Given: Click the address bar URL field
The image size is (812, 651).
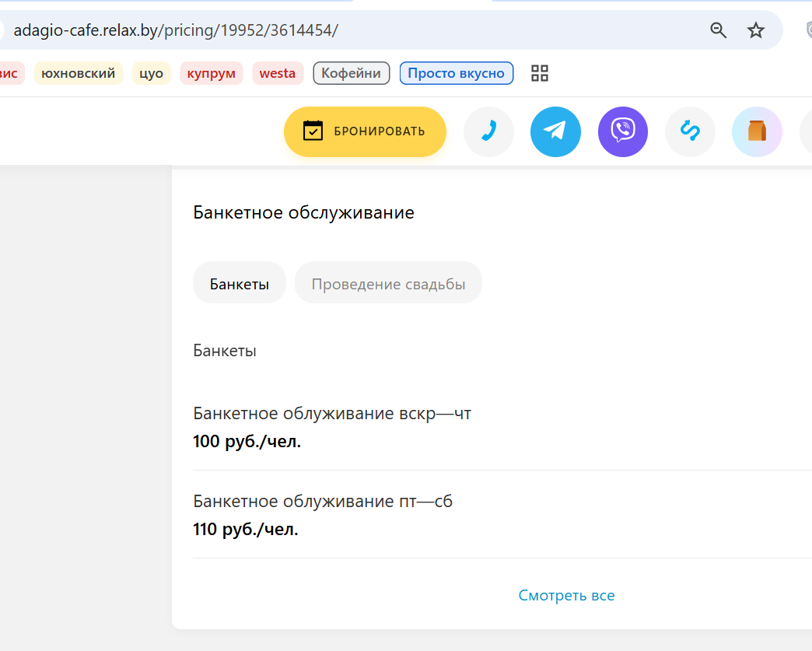Looking at the screenshot, I should coord(352,30).
